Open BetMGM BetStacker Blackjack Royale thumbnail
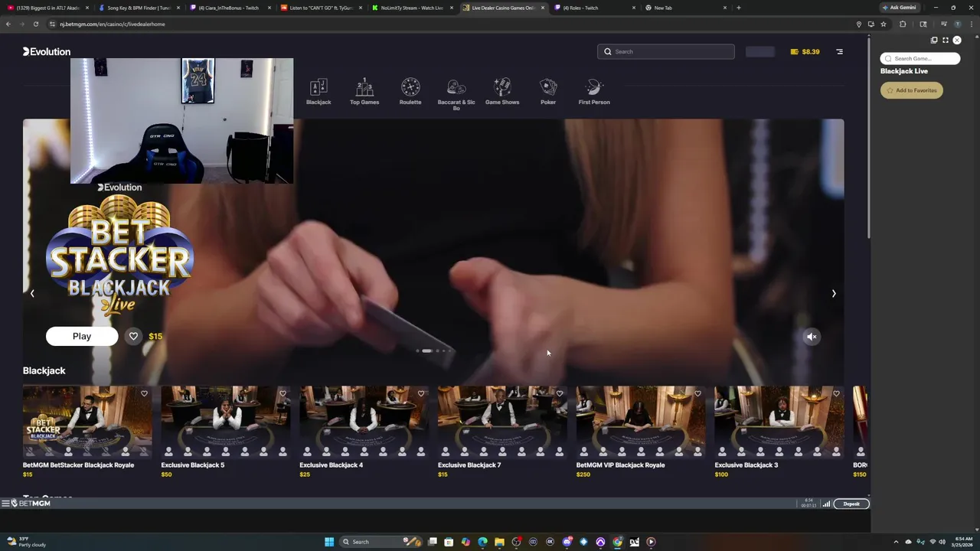This screenshot has height=551, width=980. click(x=87, y=422)
